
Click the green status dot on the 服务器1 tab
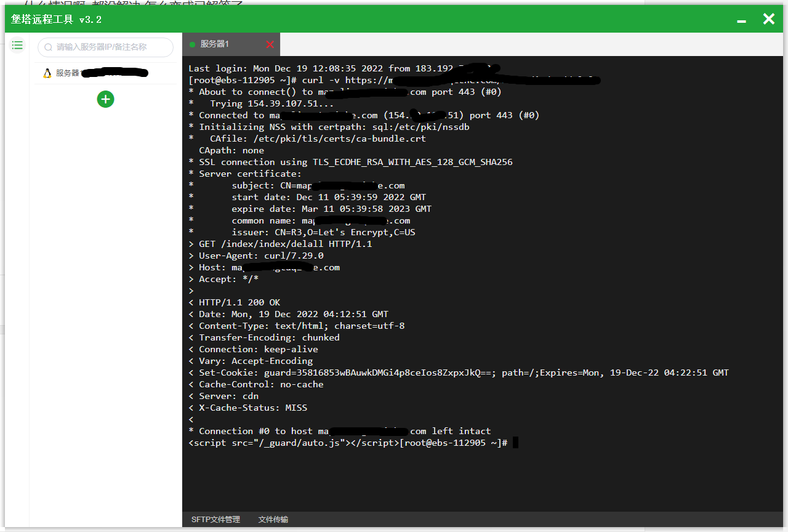tap(192, 44)
